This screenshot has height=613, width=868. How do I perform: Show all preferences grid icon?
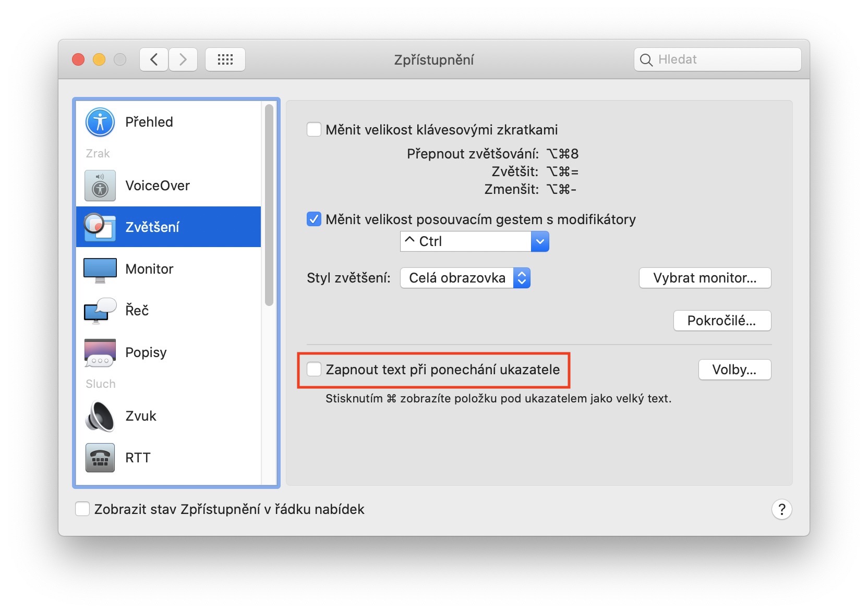(225, 59)
